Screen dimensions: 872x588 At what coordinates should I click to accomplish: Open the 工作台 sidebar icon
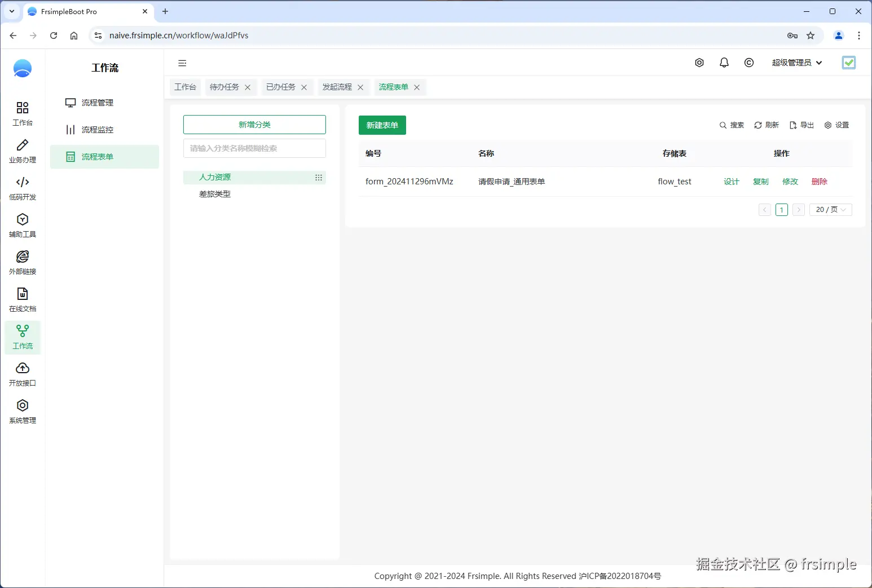pyautogui.click(x=23, y=108)
